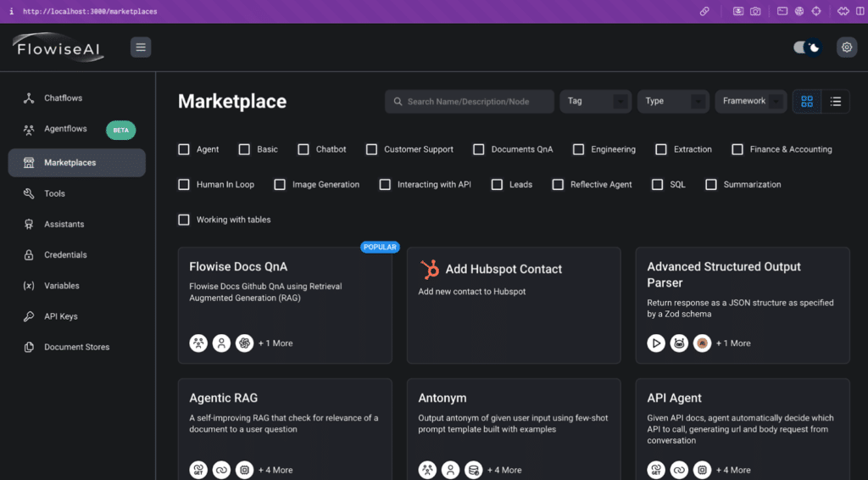868x480 pixels.
Task: Go to Variables in the sidebar
Action: [77, 286]
